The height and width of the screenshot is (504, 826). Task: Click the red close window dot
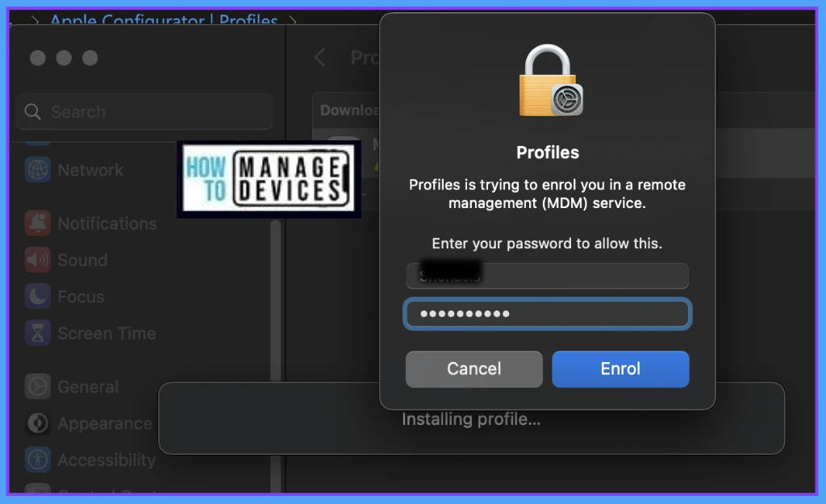coord(37,57)
